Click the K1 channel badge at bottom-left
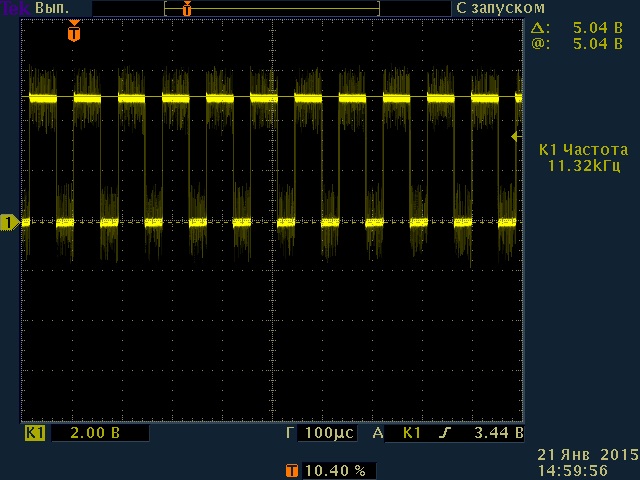This screenshot has width=640, height=480. (35, 433)
